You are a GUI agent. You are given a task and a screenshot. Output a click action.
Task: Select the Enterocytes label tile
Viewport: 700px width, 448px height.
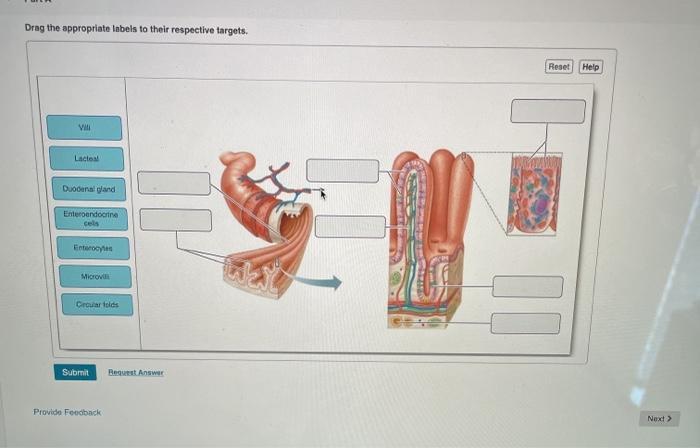[x=93, y=248]
